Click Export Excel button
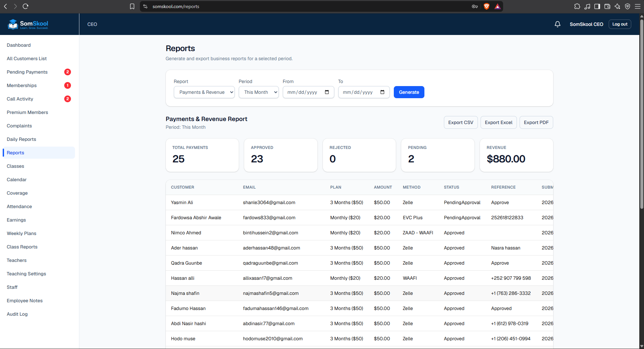 pyautogui.click(x=498, y=122)
